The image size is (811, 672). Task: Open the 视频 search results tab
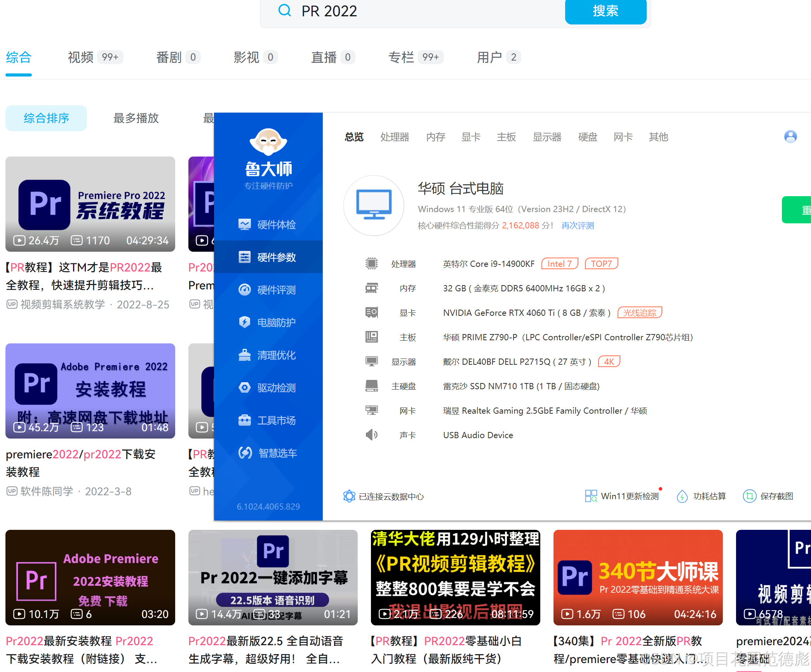pyautogui.click(x=80, y=57)
